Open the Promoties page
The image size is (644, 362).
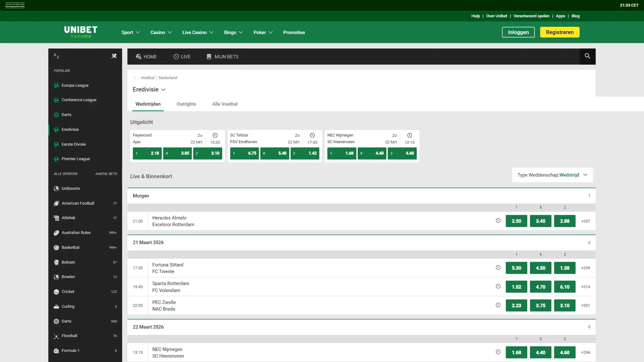click(294, 32)
